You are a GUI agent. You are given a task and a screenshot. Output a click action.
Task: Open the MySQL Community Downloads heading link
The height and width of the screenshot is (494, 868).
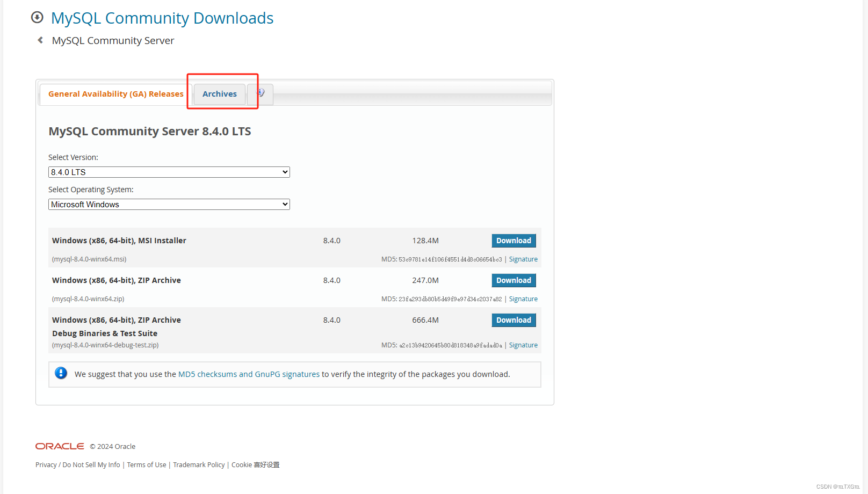(162, 18)
